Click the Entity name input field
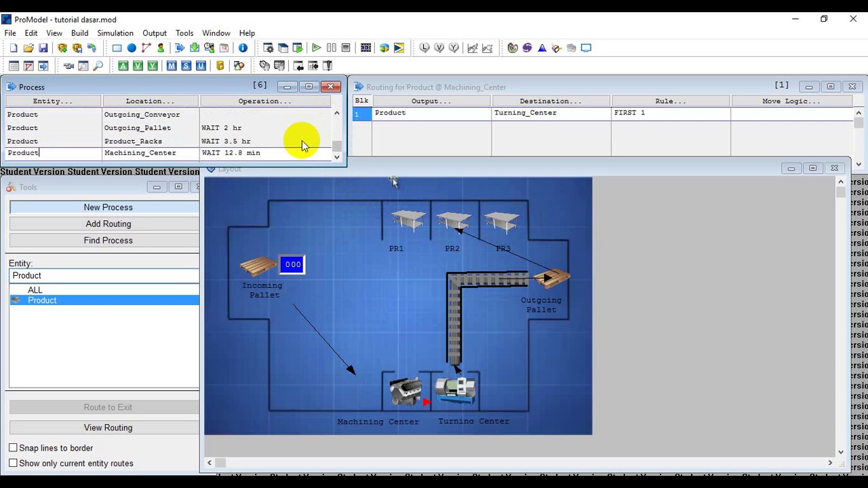This screenshot has width=868, height=488. click(x=104, y=276)
